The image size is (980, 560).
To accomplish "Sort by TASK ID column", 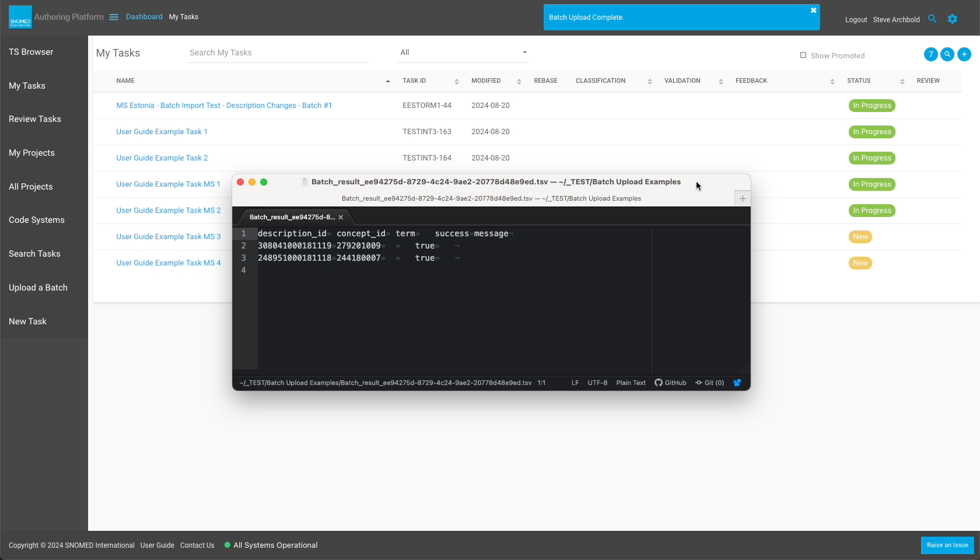I will pyautogui.click(x=457, y=81).
